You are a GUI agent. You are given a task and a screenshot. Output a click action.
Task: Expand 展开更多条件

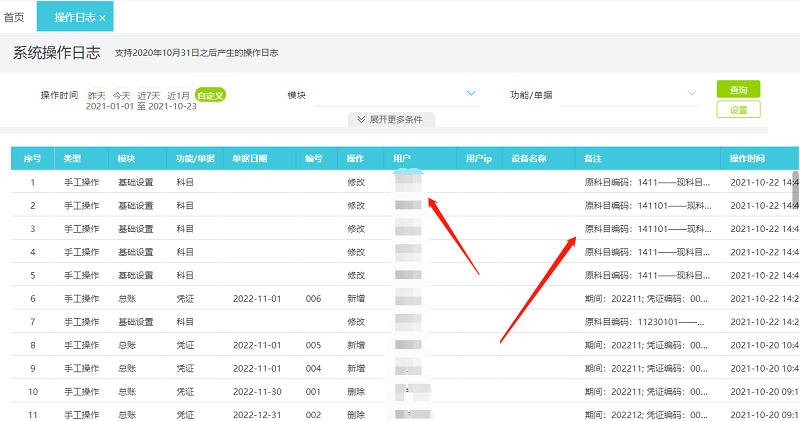point(391,119)
